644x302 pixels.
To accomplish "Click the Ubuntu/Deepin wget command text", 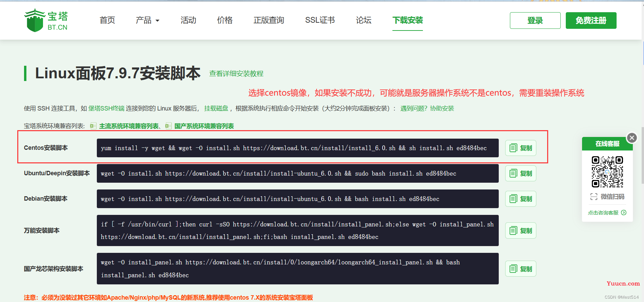I will pyautogui.click(x=279, y=174).
